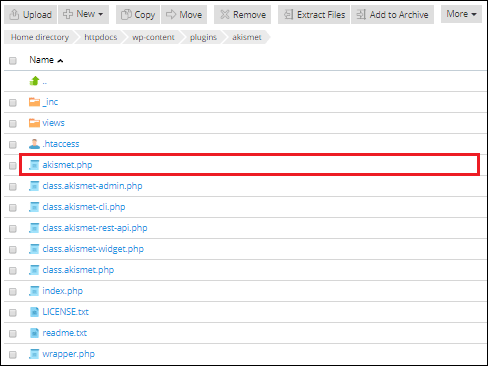The height and width of the screenshot is (366, 488).
Task: Go up via the '..' link
Action: click(x=45, y=82)
